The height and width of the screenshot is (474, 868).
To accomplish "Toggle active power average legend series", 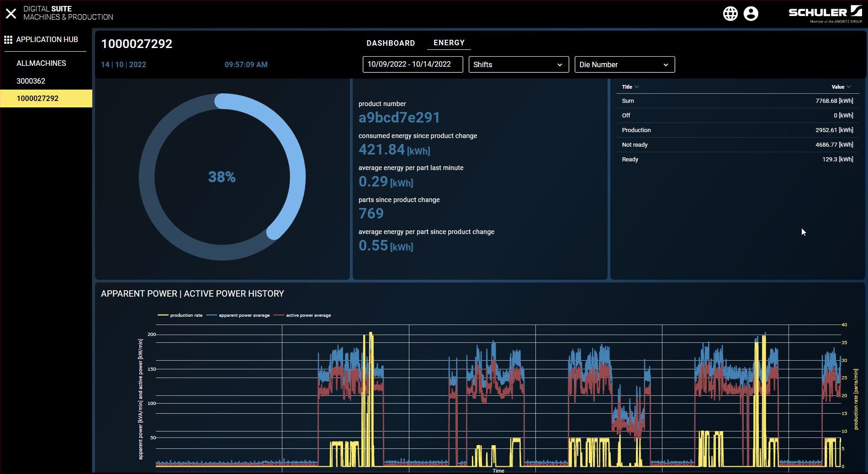I will [302, 315].
